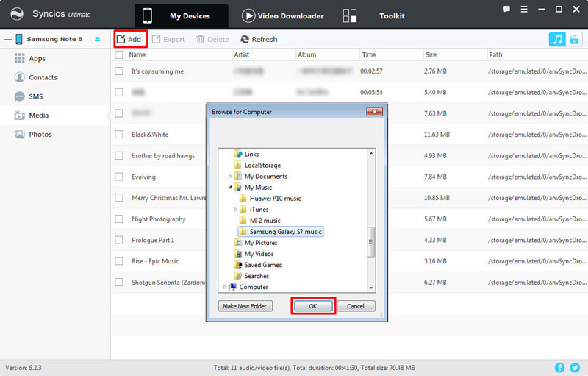588x376 pixels.
Task: Expand iTunes folder in dialog
Action: pyautogui.click(x=235, y=210)
